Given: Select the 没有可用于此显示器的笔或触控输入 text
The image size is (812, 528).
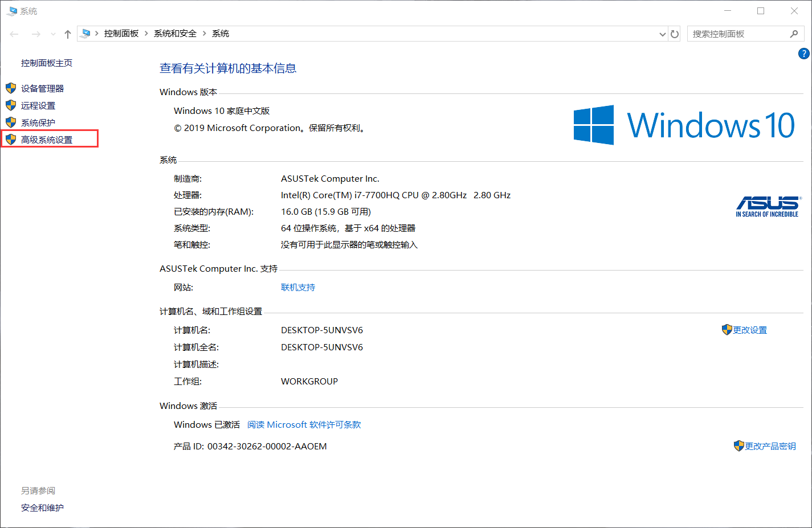Looking at the screenshot, I should pos(349,245).
